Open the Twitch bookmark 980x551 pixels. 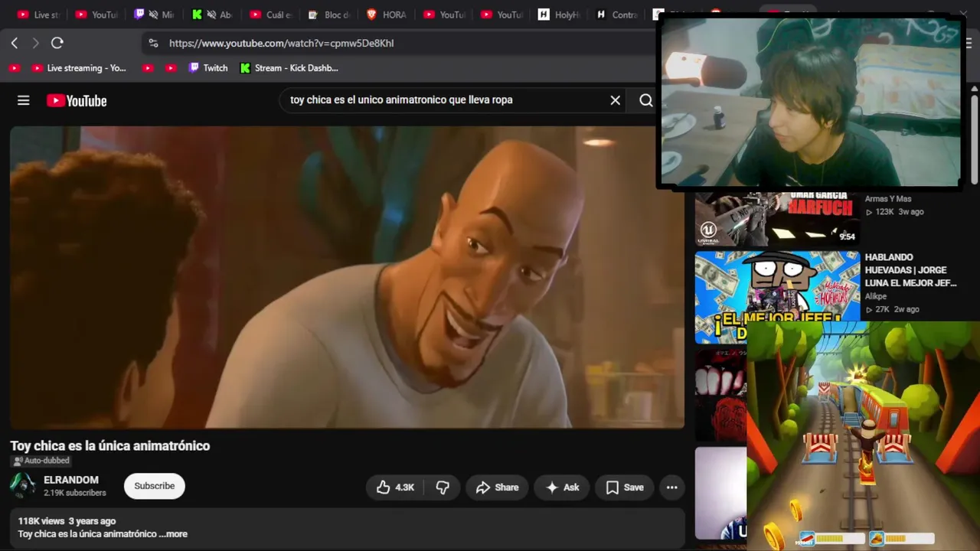207,68
